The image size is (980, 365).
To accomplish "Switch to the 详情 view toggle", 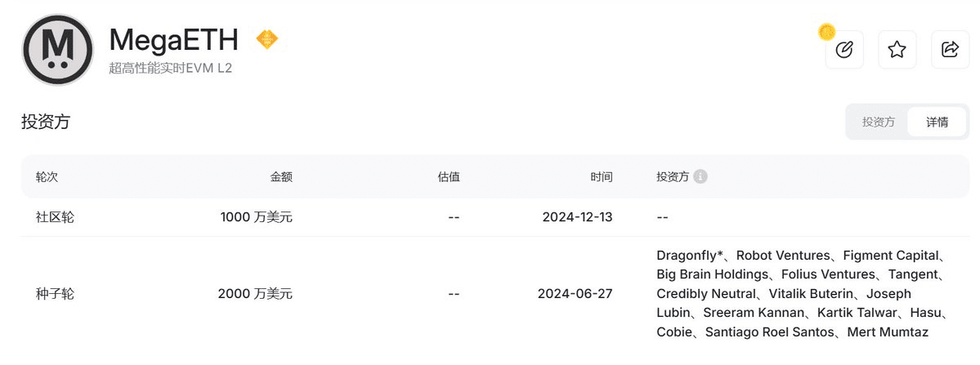I will (937, 122).
